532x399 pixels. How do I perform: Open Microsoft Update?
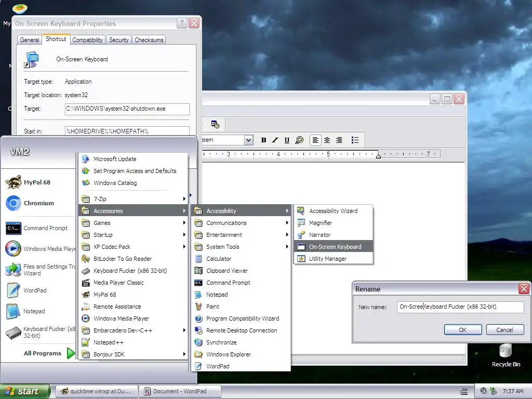click(134, 159)
